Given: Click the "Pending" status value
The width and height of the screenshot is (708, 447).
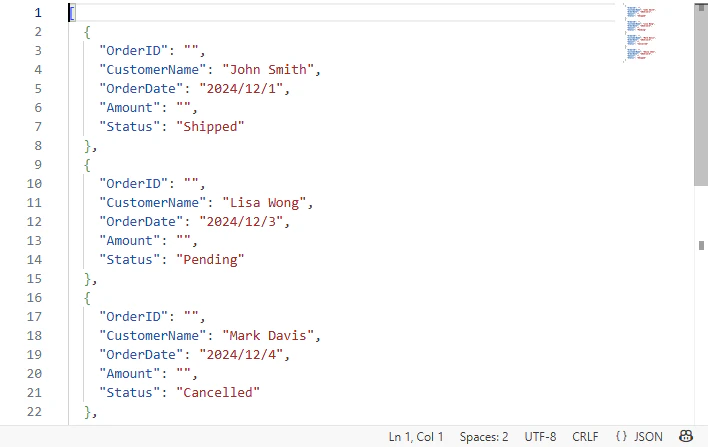Looking at the screenshot, I should click(x=210, y=260).
